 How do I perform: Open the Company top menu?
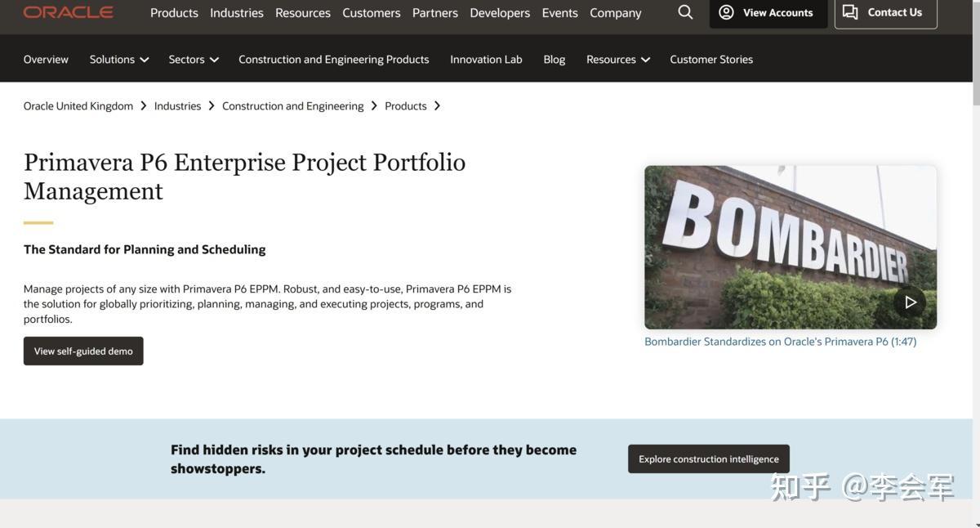coord(616,13)
